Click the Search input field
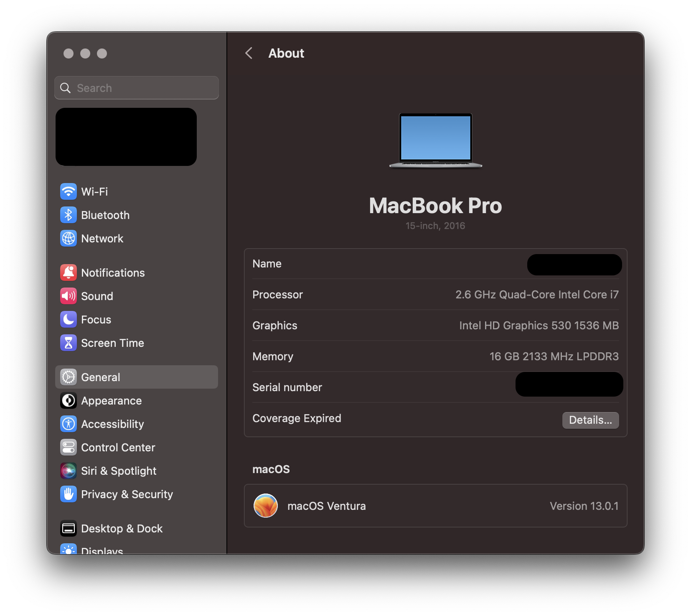Screen dimensions: 691x616 click(x=137, y=88)
